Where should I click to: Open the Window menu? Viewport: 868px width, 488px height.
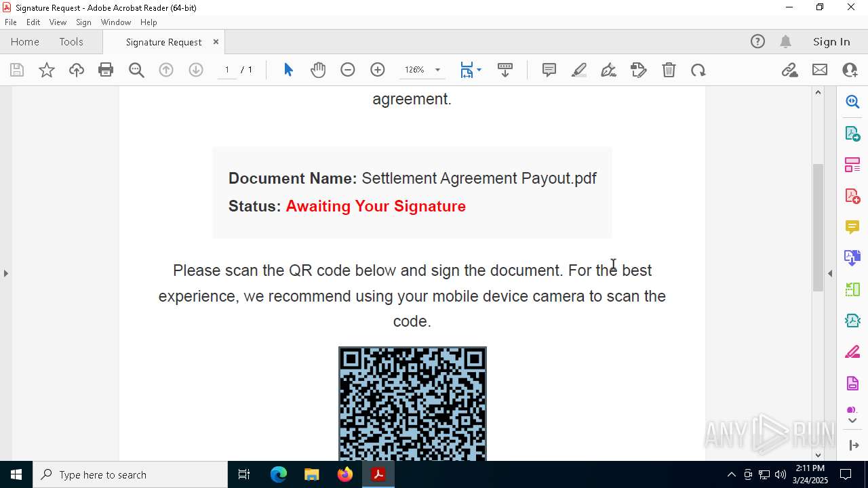(x=116, y=22)
